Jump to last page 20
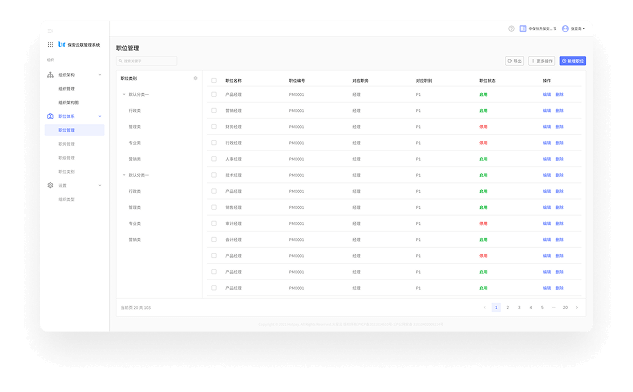 coord(565,308)
